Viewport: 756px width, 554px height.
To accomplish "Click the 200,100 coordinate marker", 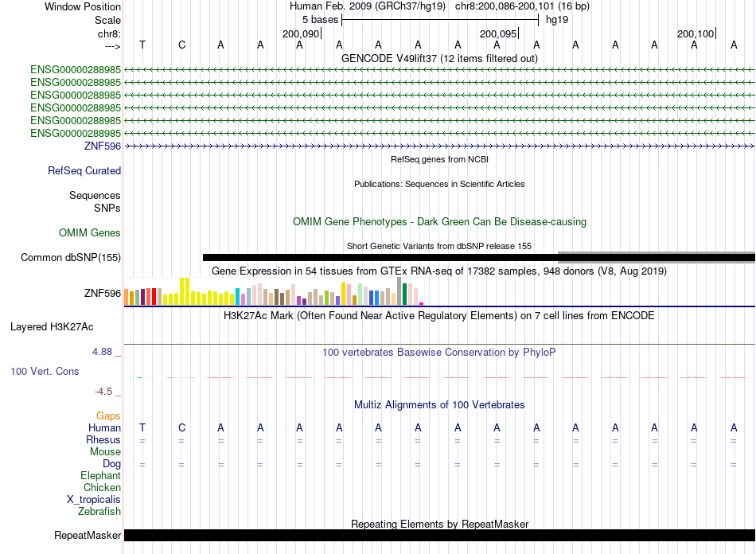I will 695,33.
